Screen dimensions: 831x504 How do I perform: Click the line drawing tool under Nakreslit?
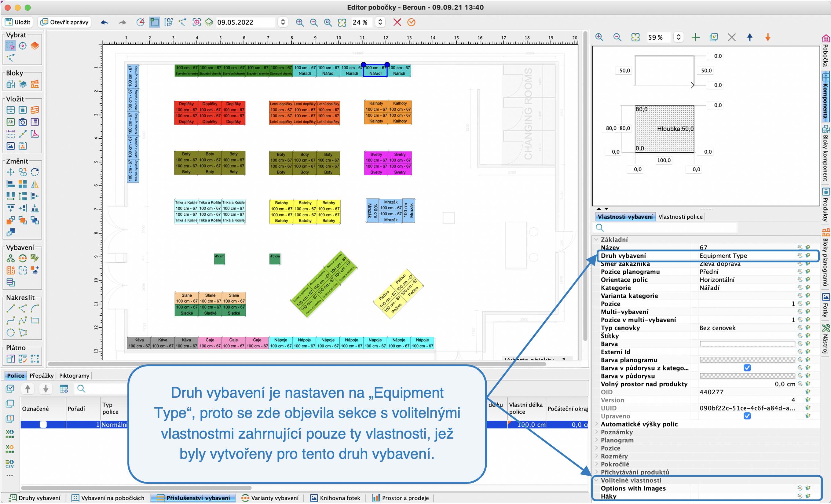(10, 309)
